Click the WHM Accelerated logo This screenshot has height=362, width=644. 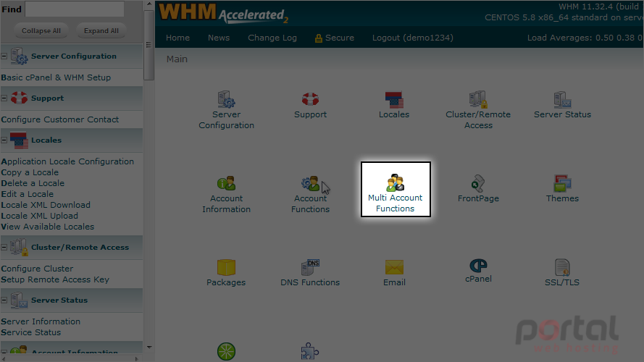(223, 13)
